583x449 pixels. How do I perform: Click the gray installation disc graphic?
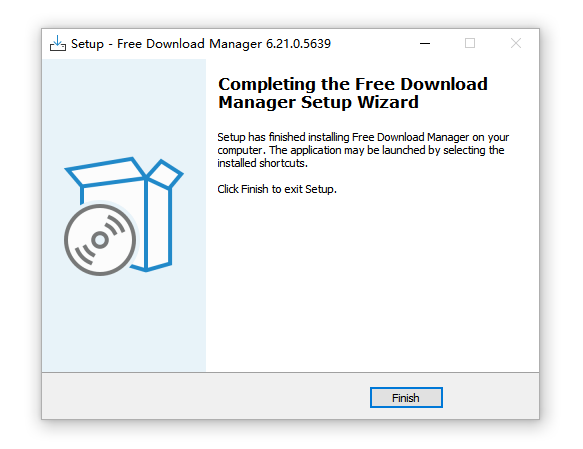100,240
